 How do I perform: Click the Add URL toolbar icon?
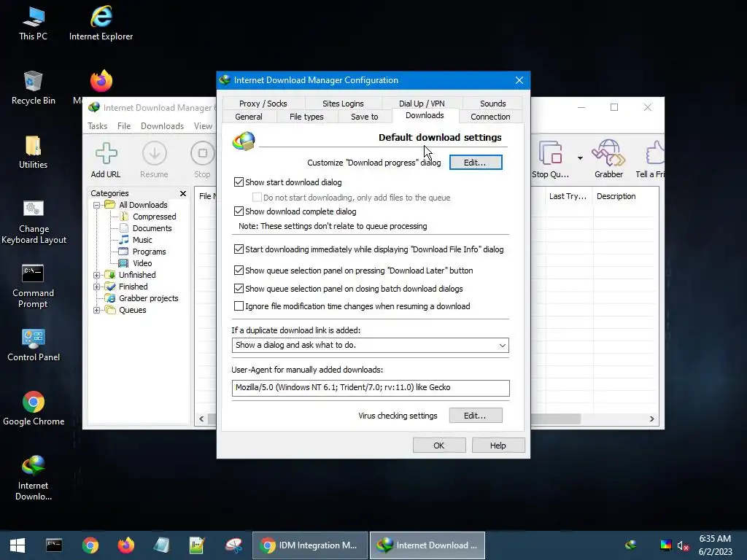[x=106, y=160]
